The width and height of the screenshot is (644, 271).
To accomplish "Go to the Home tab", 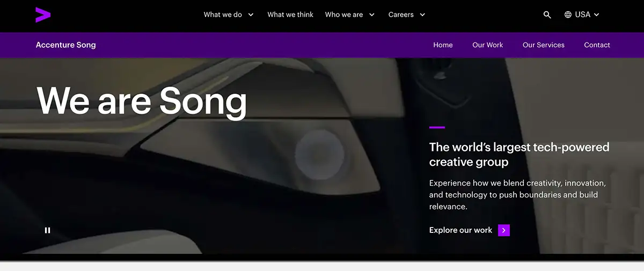I will click(443, 45).
